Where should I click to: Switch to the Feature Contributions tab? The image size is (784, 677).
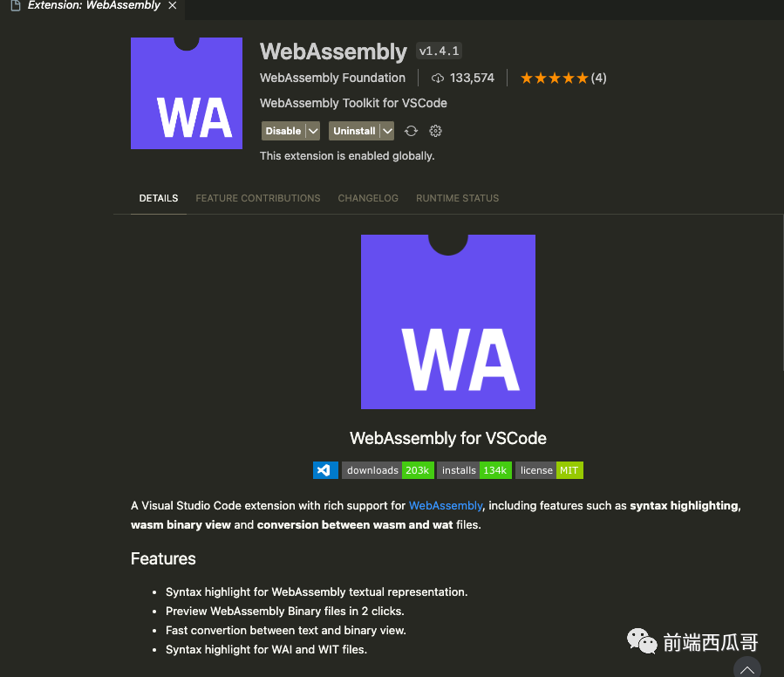258,198
